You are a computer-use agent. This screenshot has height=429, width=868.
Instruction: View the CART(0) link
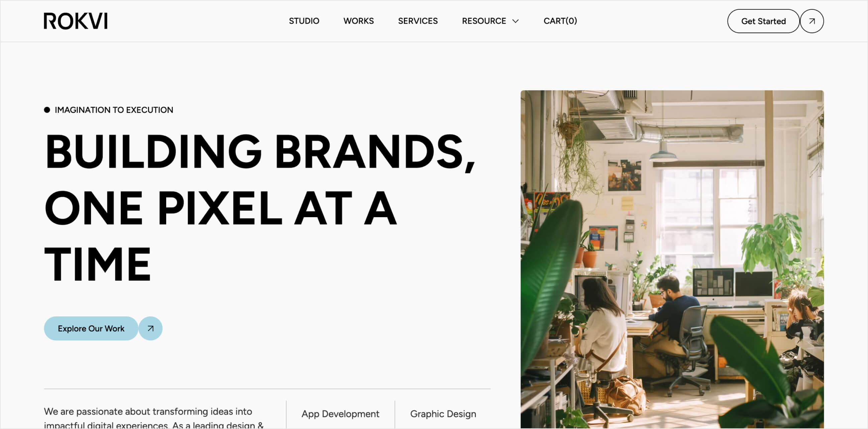pyautogui.click(x=560, y=21)
